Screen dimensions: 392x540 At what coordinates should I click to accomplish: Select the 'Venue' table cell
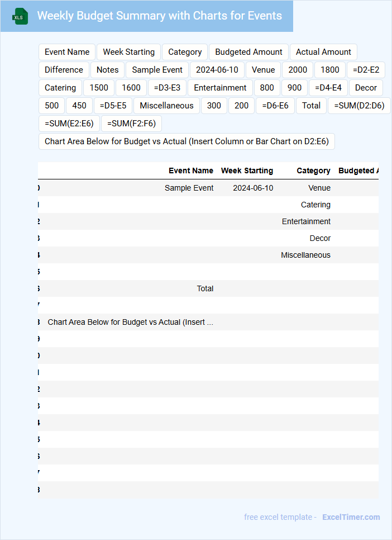pyautogui.click(x=319, y=188)
